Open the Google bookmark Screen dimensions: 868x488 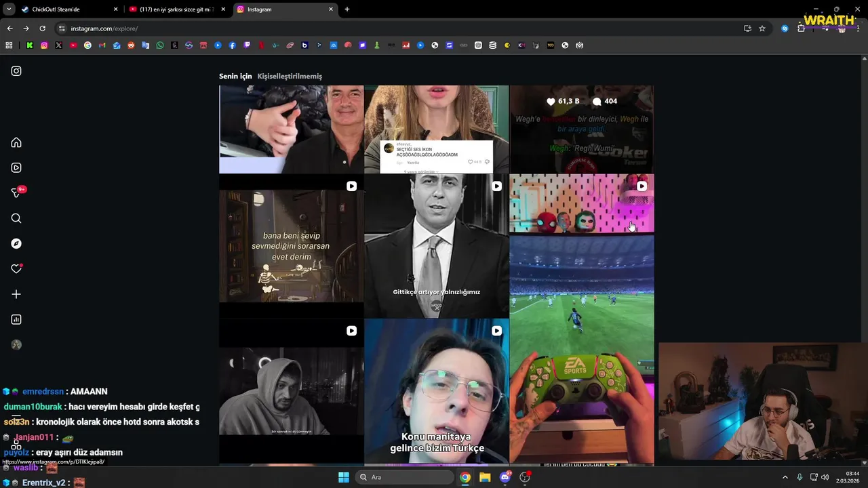(x=87, y=45)
